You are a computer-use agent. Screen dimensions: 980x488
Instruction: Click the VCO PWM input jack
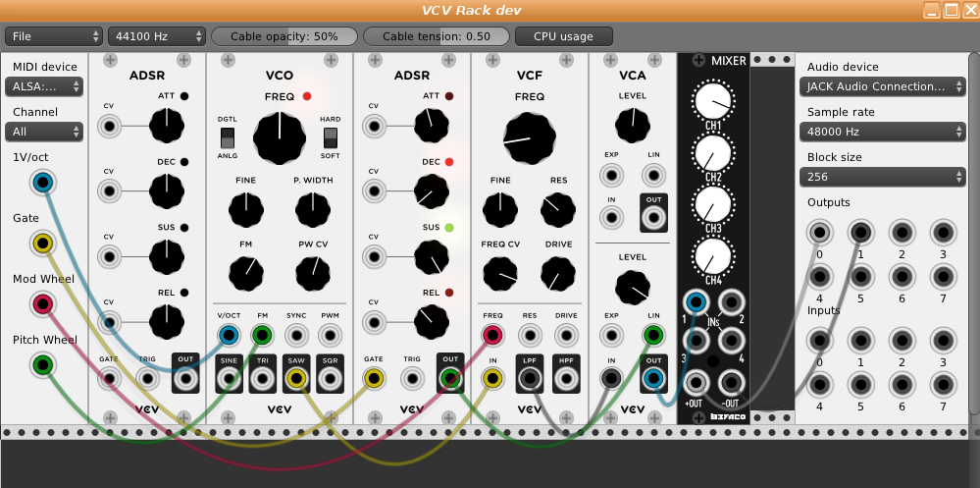pos(330,336)
